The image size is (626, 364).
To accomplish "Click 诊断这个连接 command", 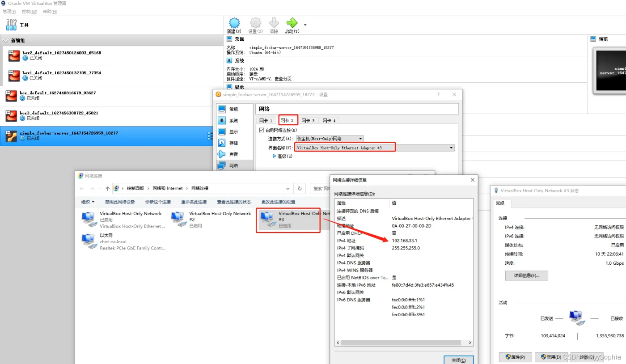I will tap(158, 202).
